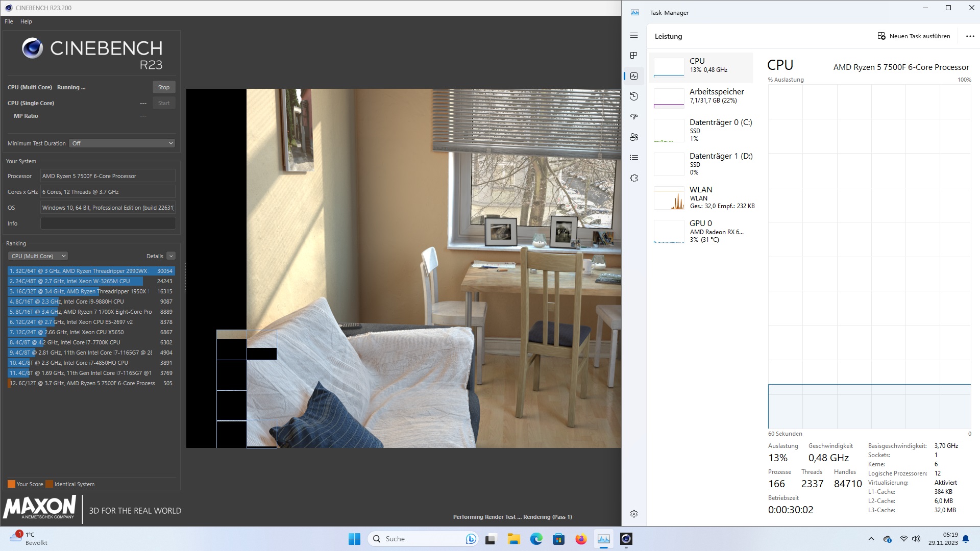980x551 pixels.
Task: Open the Help menu
Action: pos(26,21)
